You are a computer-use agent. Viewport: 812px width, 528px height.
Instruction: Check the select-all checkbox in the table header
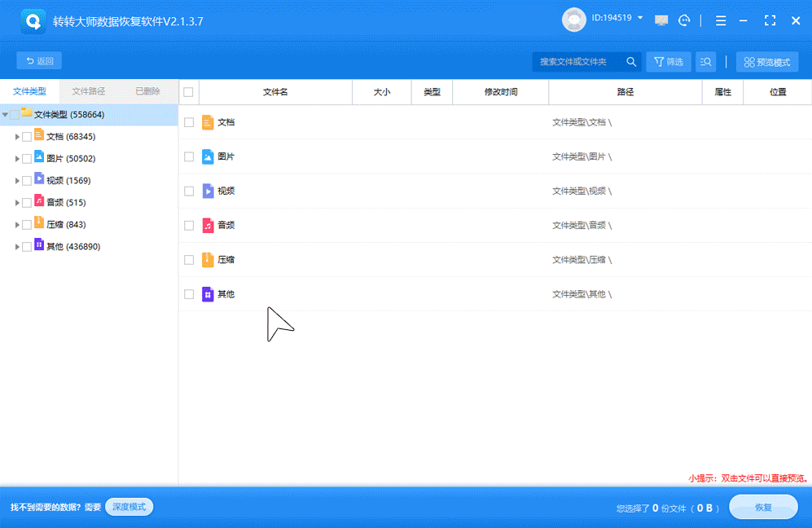tap(189, 92)
